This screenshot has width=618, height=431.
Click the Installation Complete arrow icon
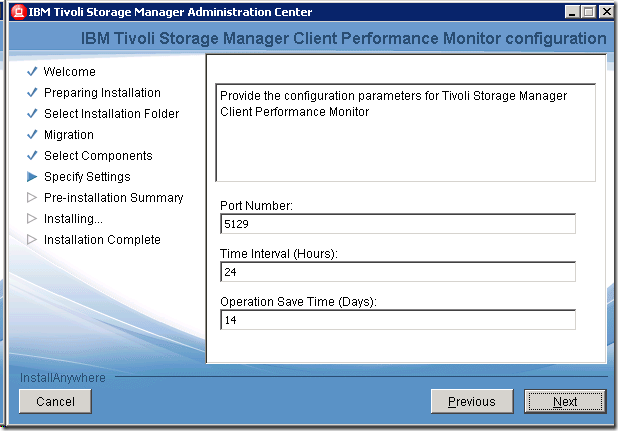pos(32,240)
